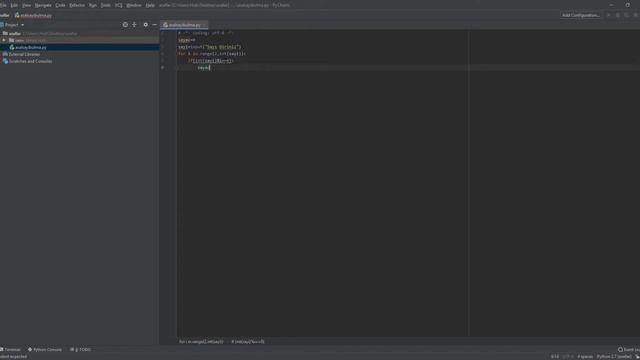Select the venv folder row
This screenshot has height=360, width=640.
(80, 40)
